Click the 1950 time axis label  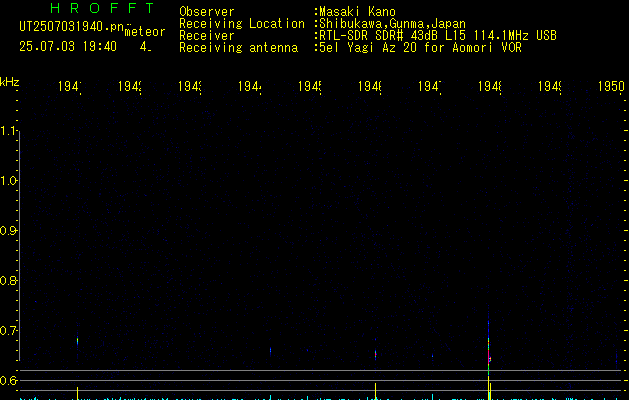click(611, 86)
